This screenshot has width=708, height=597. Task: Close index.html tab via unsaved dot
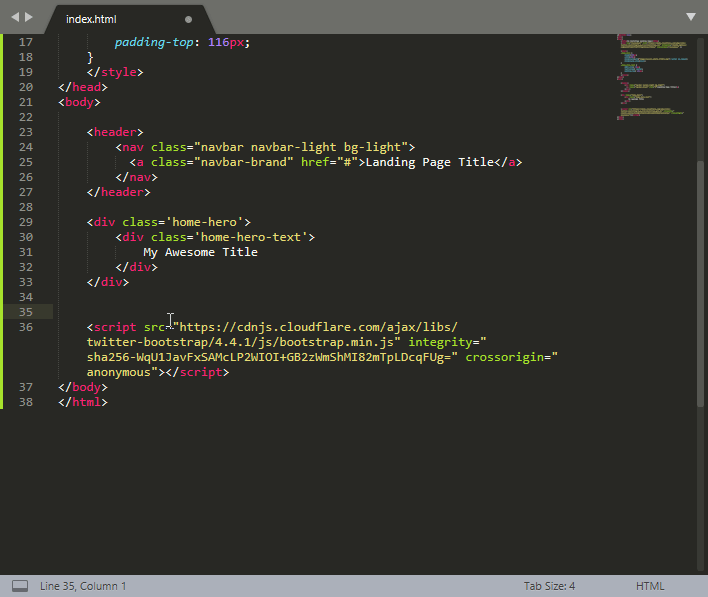188,19
